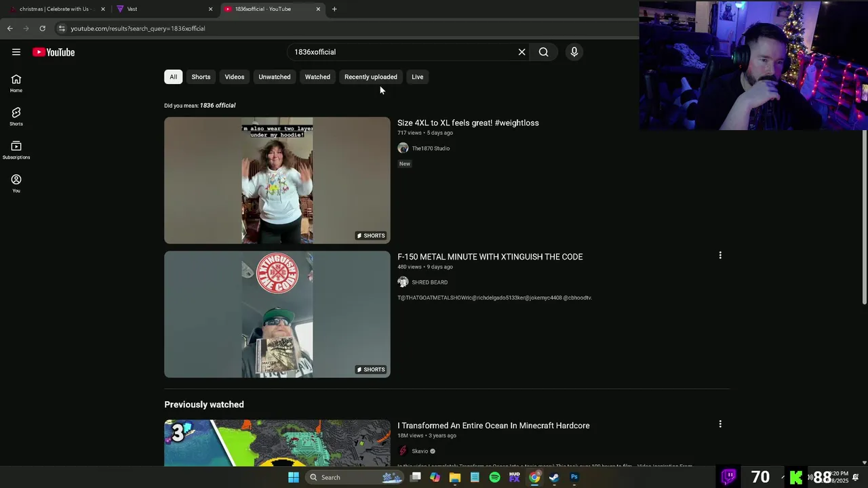Play the Xtinguish The Code Shorts thumbnail
Screen dimensions: 868x488
click(277, 314)
